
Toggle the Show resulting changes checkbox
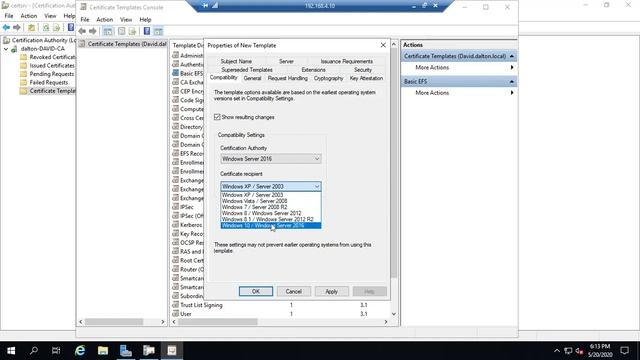pos(217,117)
